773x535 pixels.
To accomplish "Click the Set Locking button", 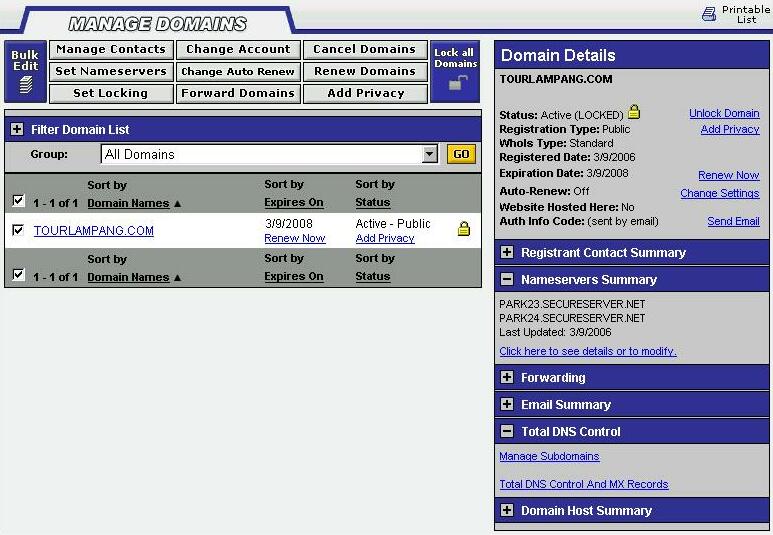I will (111, 93).
